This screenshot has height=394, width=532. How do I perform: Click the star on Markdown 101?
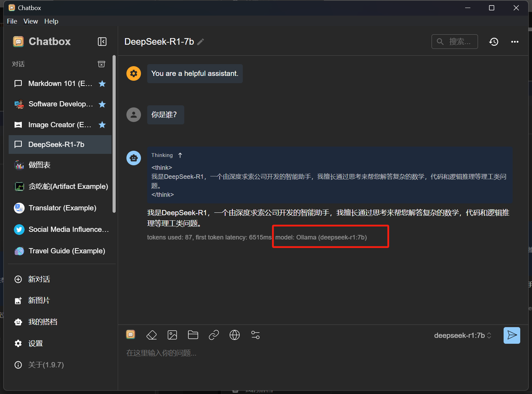102,84
